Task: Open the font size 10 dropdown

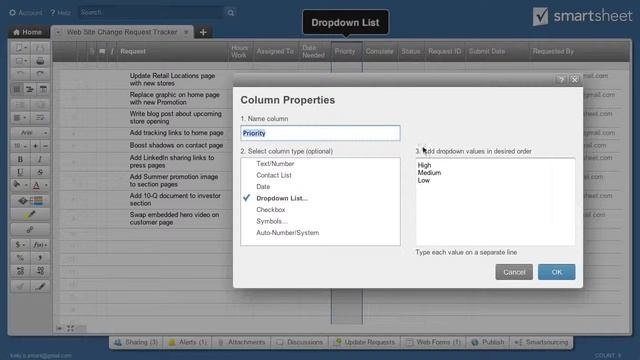Action: pos(20,146)
